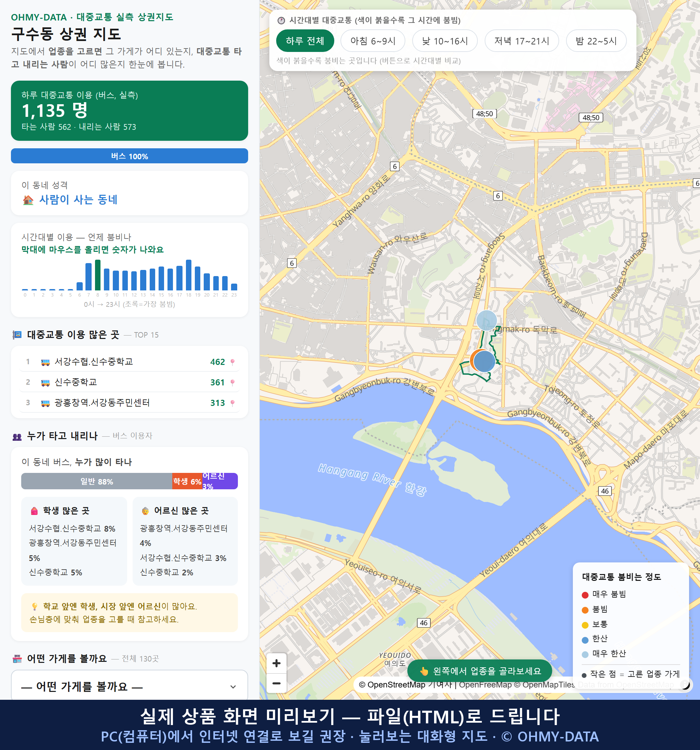Click the 매우 붐빔 red legend dot

[x=585, y=595]
